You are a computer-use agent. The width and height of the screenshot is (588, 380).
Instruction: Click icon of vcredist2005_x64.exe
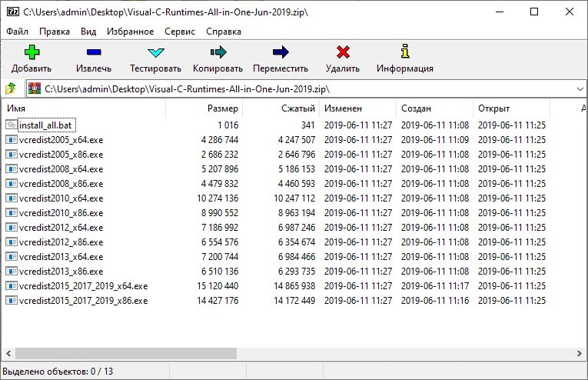(12, 139)
